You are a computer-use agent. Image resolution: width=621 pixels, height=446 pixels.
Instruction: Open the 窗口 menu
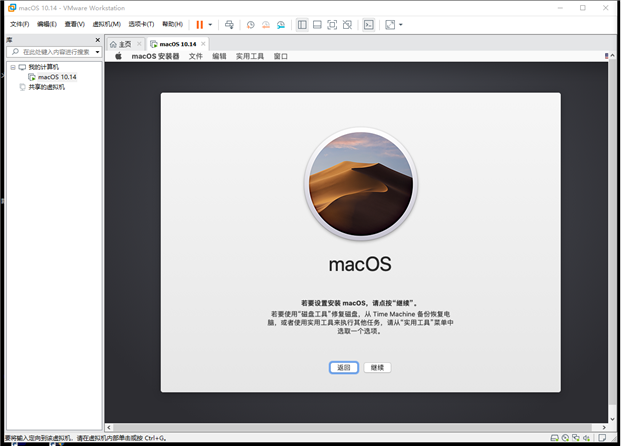coord(281,56)
